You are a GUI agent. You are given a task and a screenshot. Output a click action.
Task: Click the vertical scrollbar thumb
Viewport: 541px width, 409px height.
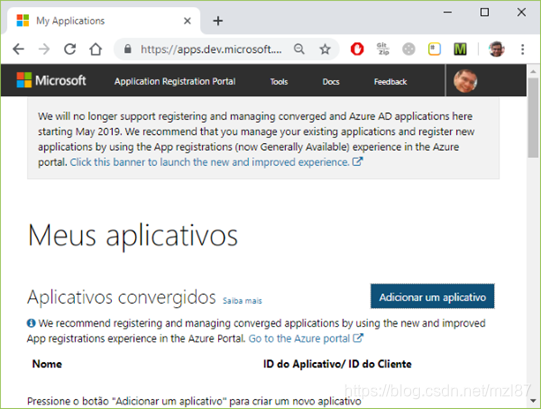[533, 117]
